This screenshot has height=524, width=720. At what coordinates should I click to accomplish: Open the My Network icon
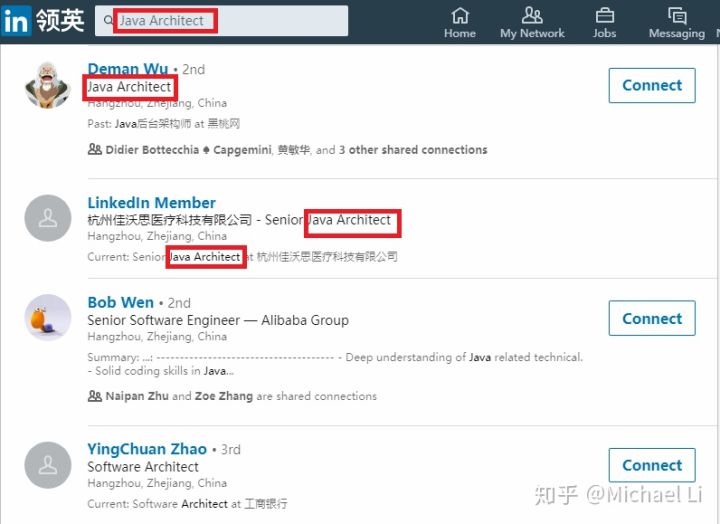pos(532,16)
